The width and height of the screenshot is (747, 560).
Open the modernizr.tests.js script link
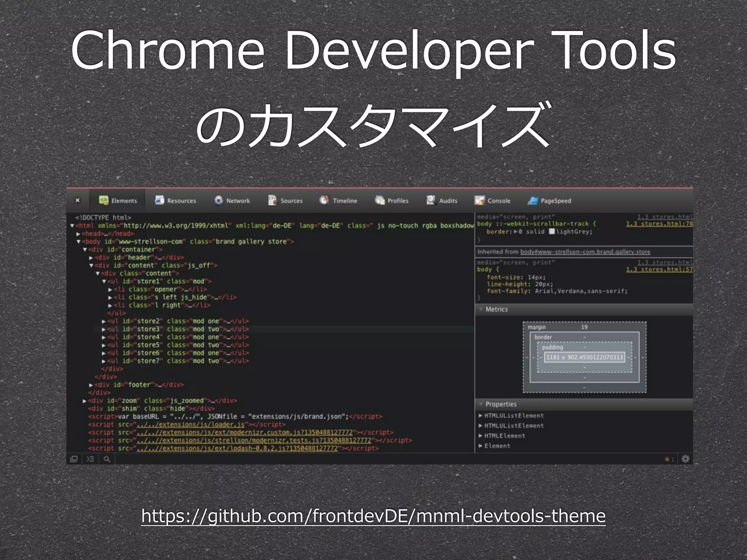254,440
